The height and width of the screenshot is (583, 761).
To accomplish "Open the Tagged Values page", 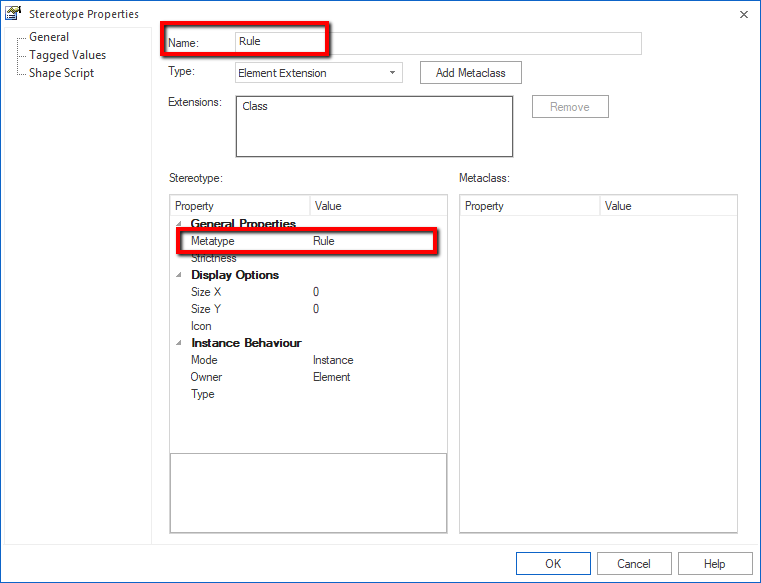I will tap(67, 55).
